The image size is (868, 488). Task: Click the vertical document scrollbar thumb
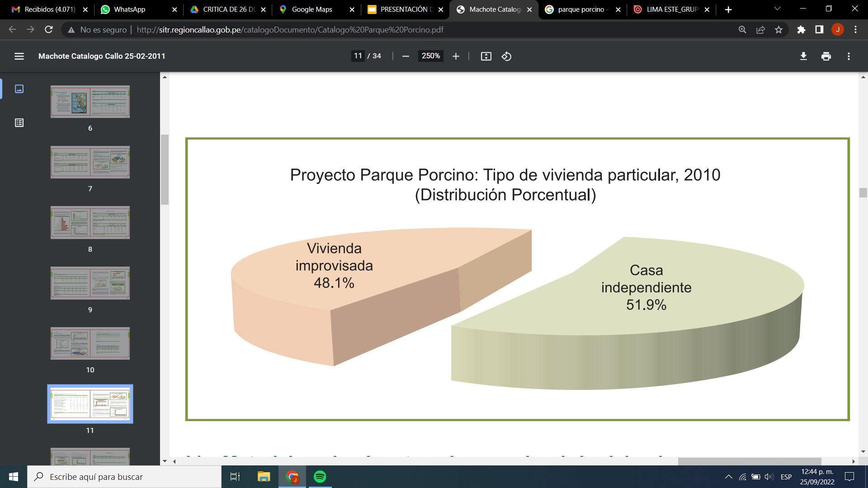863,192
